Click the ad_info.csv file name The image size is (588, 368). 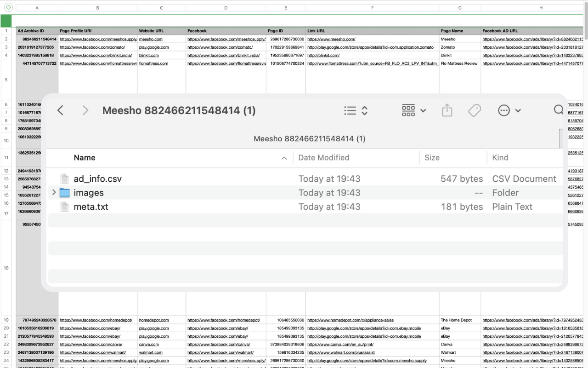point(98,179)
